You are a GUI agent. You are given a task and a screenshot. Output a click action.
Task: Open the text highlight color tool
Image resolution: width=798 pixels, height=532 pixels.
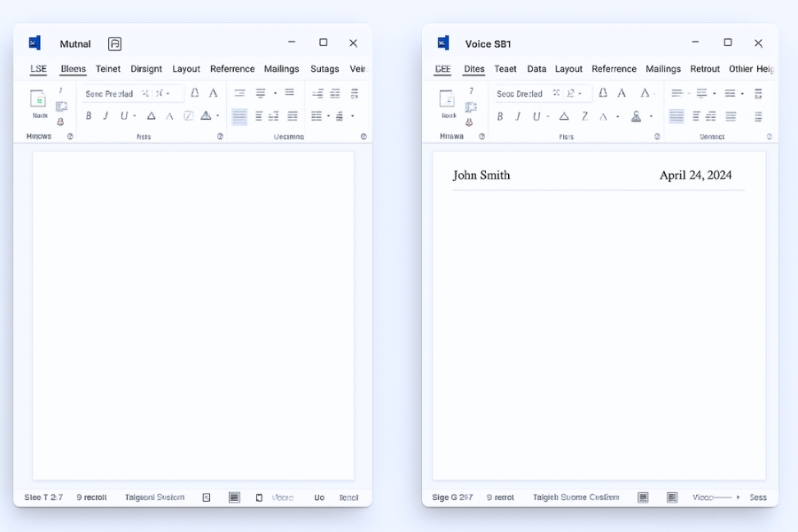tap(187, 115)
